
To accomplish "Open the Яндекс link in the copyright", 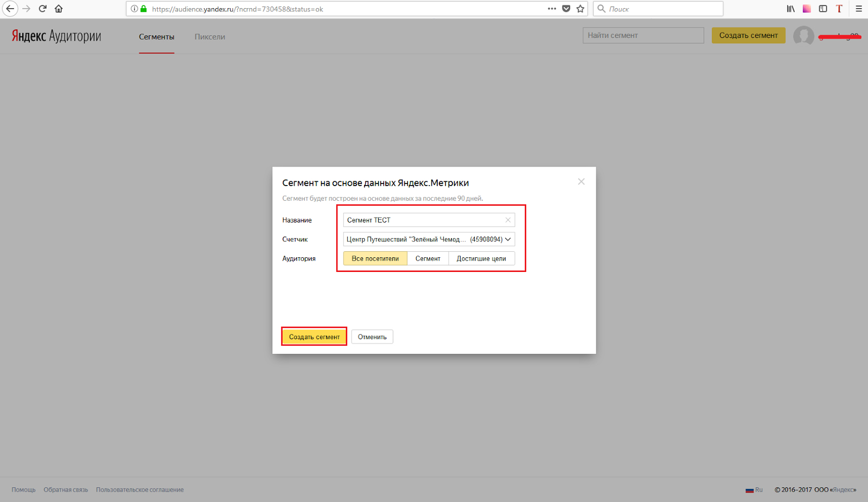I will pyautogui.click(x=843, y=490).
